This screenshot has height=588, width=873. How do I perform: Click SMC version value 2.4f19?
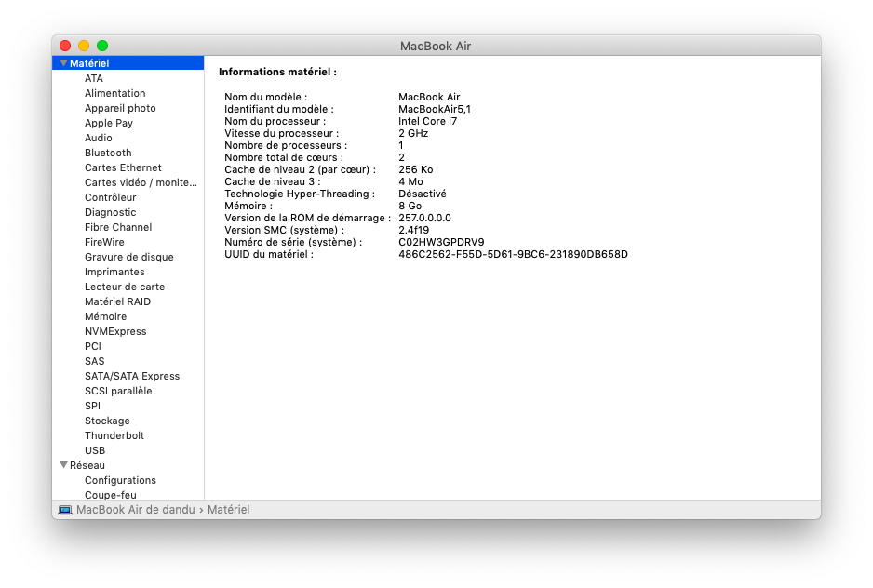point(413,230)
